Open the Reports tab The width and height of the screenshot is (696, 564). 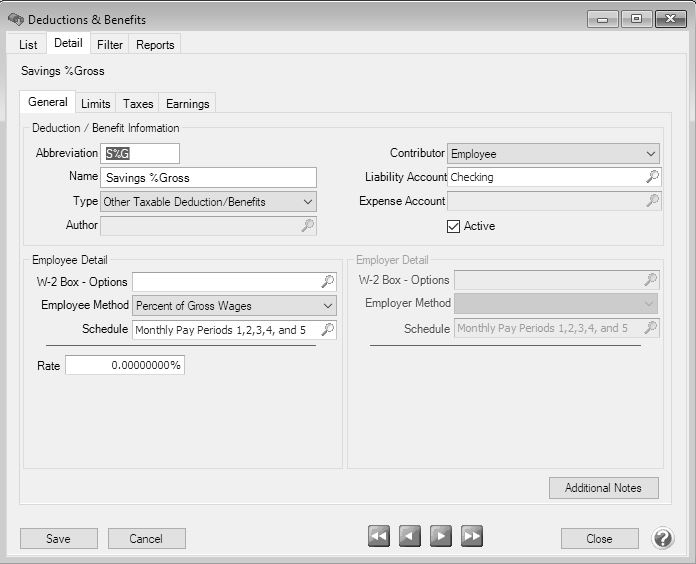point(155,45)
